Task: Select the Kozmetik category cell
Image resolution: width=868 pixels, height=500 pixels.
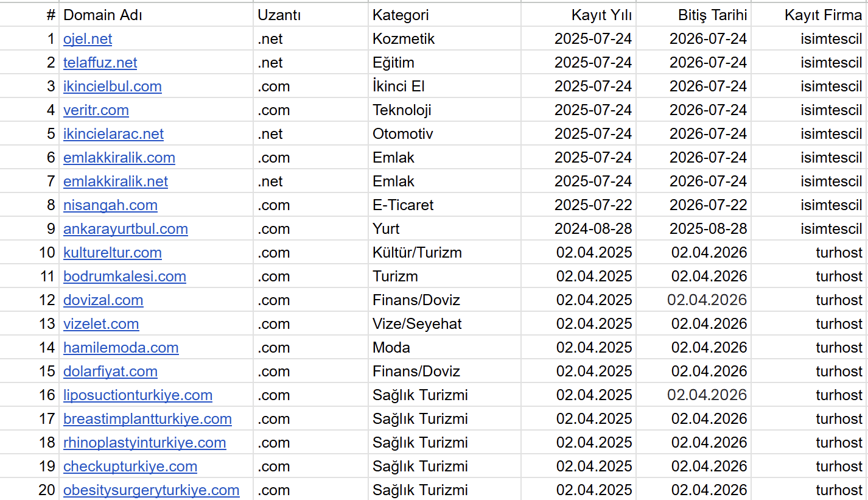Action: tap(445, 39)
